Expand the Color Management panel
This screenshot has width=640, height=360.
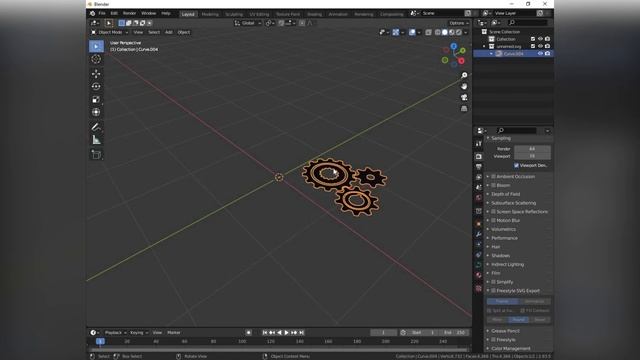511,349
